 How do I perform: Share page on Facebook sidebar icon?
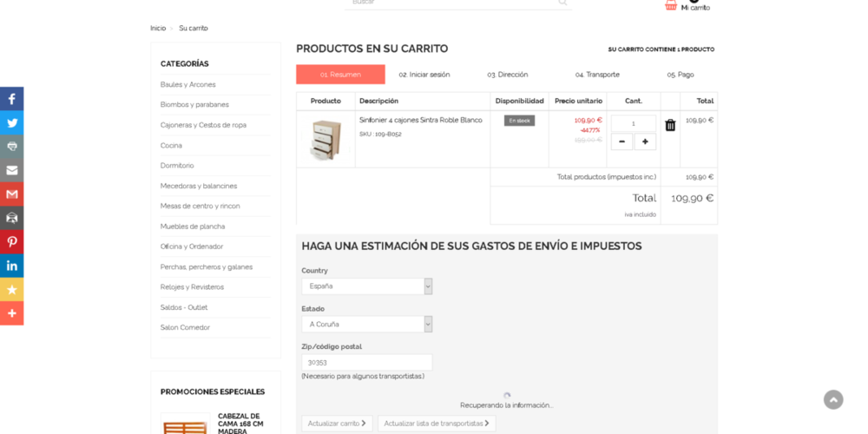coord(11,99)
